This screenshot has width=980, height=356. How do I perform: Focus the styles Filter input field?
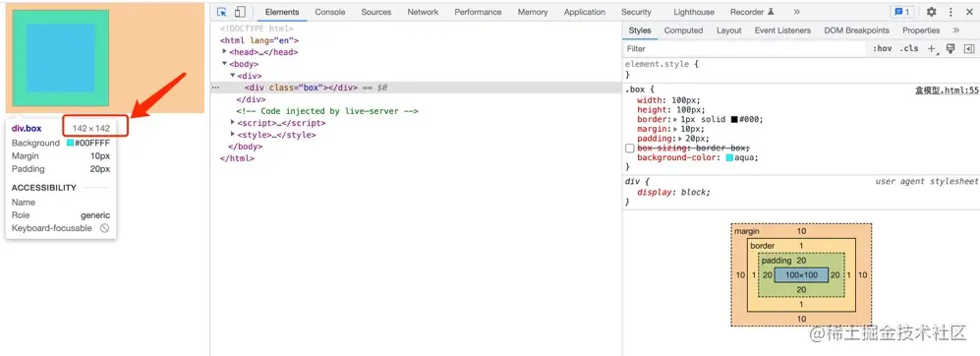click(744, 48)
